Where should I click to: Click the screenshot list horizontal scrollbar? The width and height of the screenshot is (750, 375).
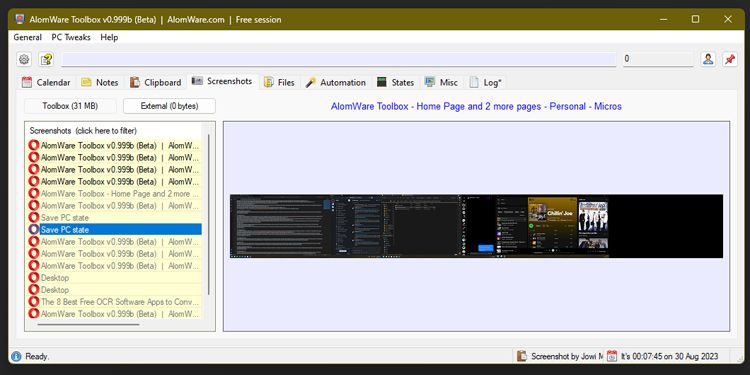click(88, 324)
